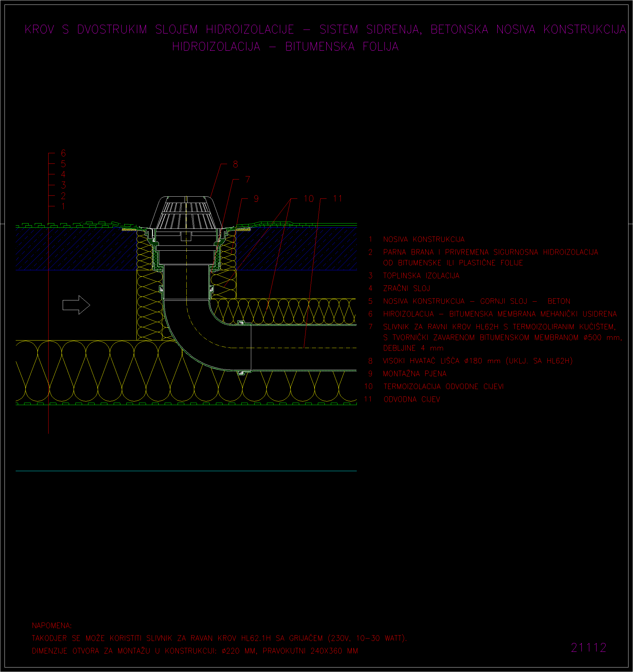
Task: Click callout number 8 above the leaf guard
Action: [236, 164]
